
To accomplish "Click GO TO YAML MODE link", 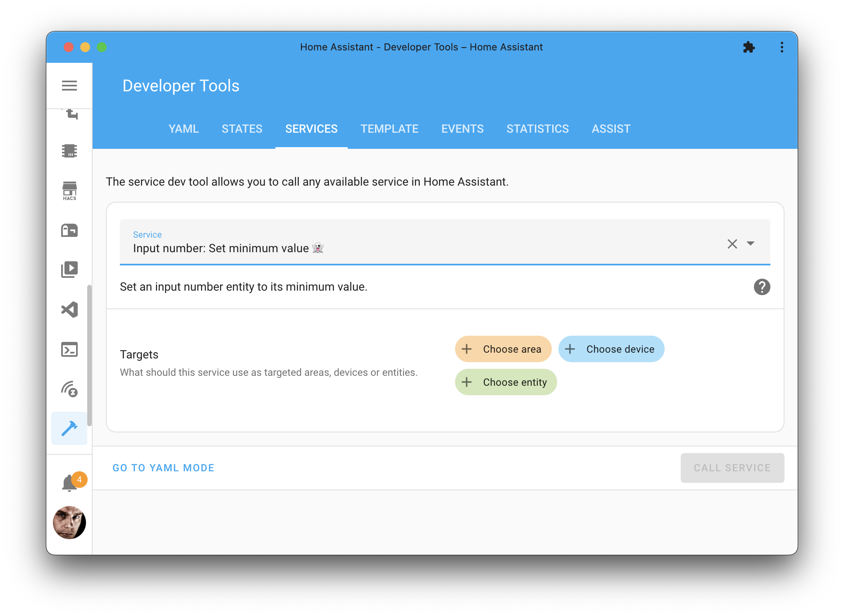I will tap(164, 468).
